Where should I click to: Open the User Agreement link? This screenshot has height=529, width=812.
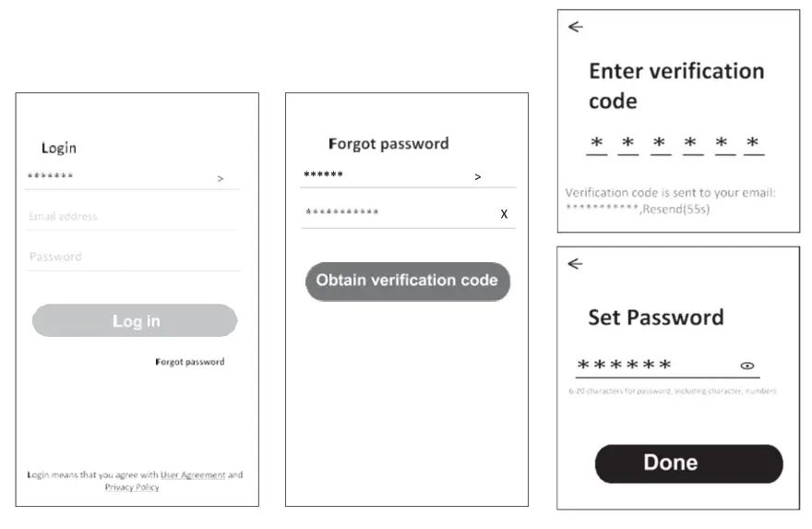(x=193, y=475)
